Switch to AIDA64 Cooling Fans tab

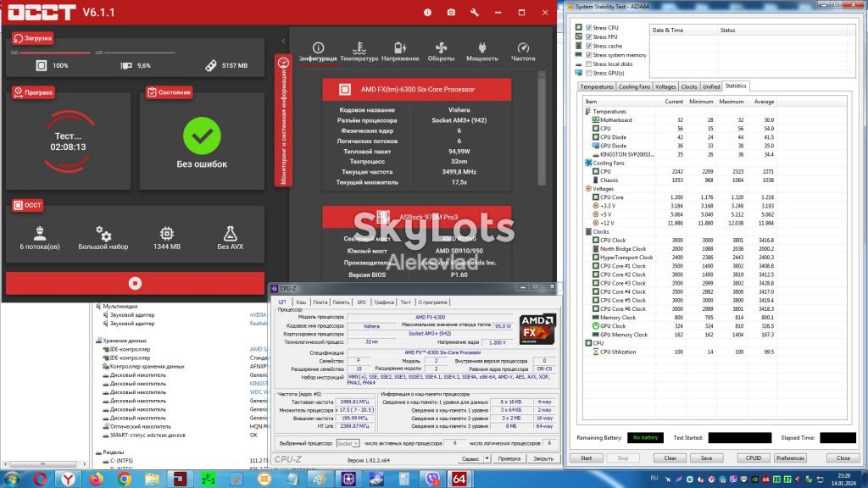(634, 87)
